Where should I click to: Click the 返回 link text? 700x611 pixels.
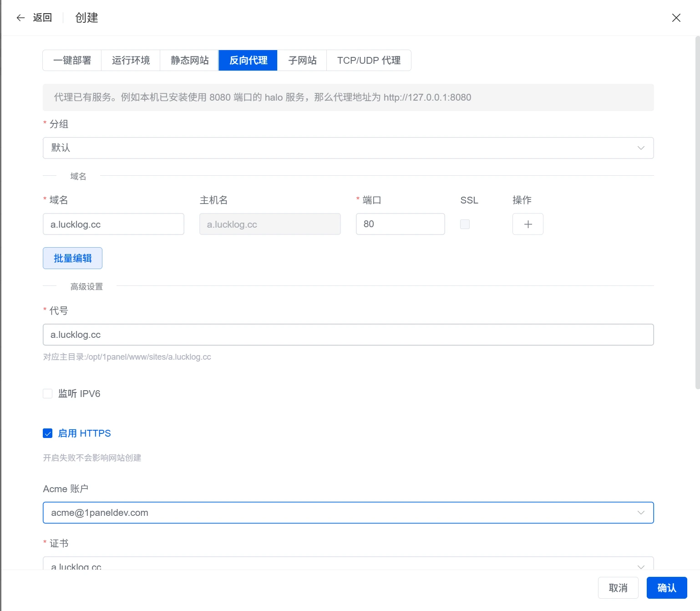point(42,18)
